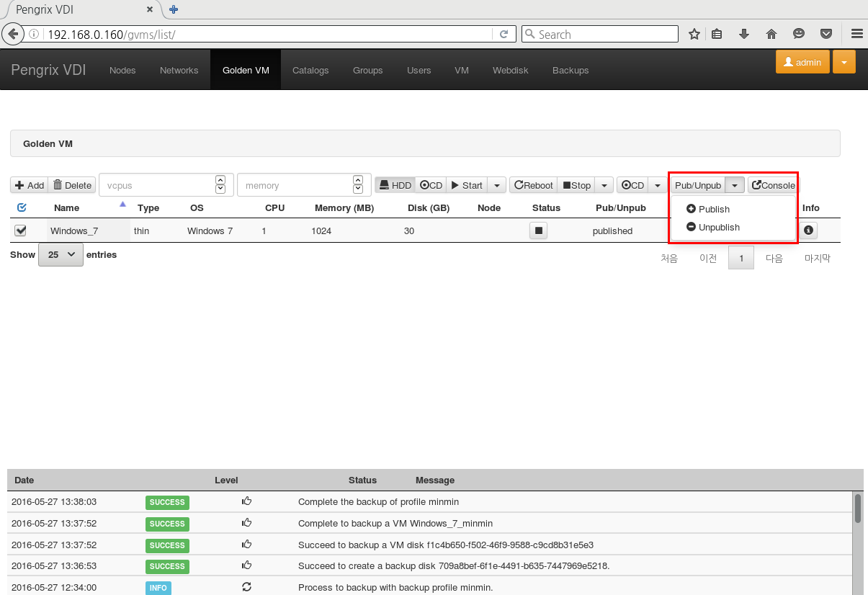Open the Backups navigation tab
Image resolution: width=868 pixels, height=595 pixels.
(571, 70)
